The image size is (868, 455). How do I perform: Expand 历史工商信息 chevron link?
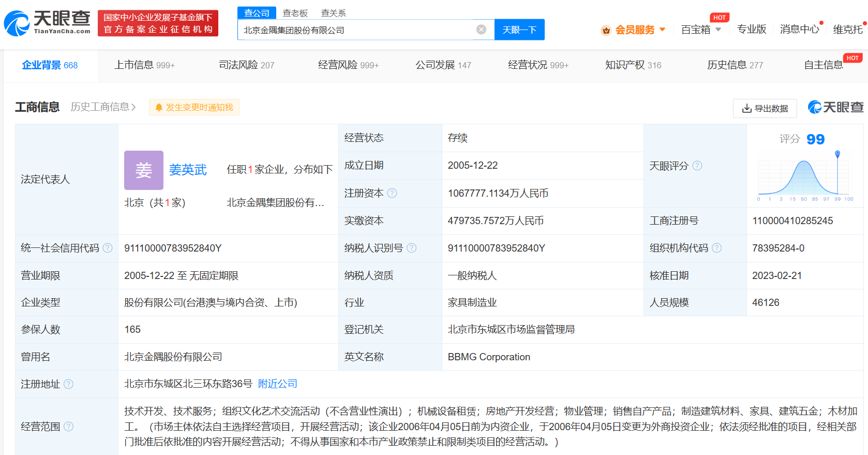click(x=103, y=107)
